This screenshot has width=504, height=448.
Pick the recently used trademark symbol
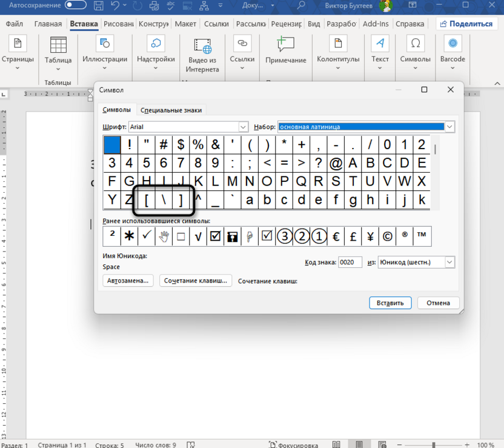pos(422,236)
